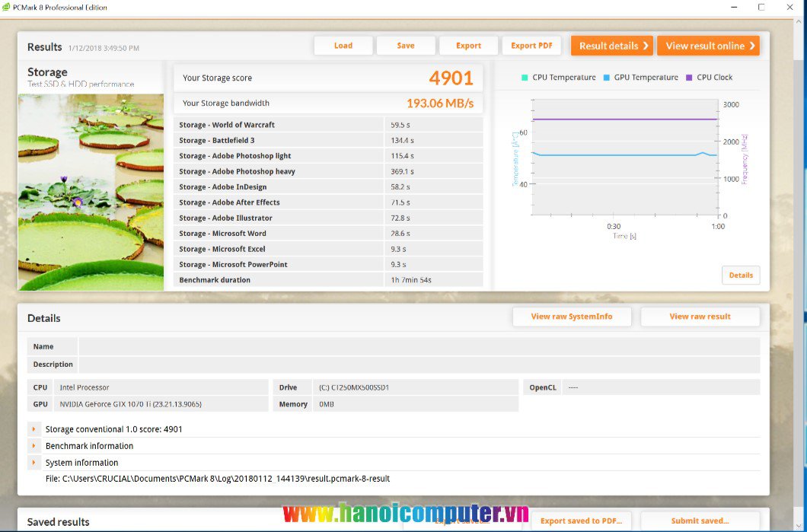Minimize the PCMark 8 window
807x532 pixels.
pyautogui.click(x=734, y=7)
